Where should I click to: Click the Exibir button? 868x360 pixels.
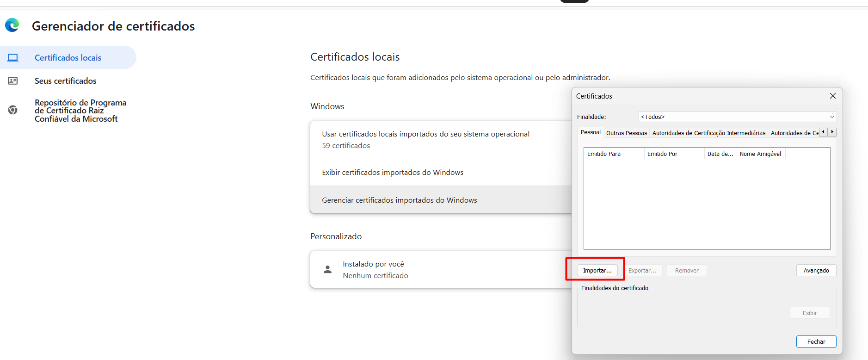point(810,313)
